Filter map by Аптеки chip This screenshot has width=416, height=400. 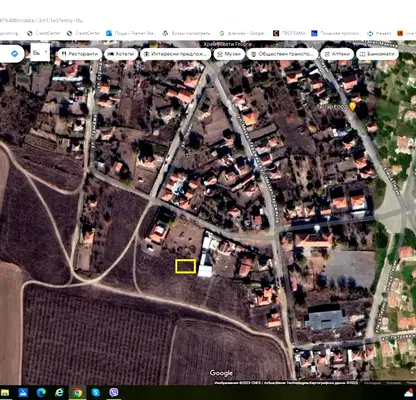pos(337,54)
